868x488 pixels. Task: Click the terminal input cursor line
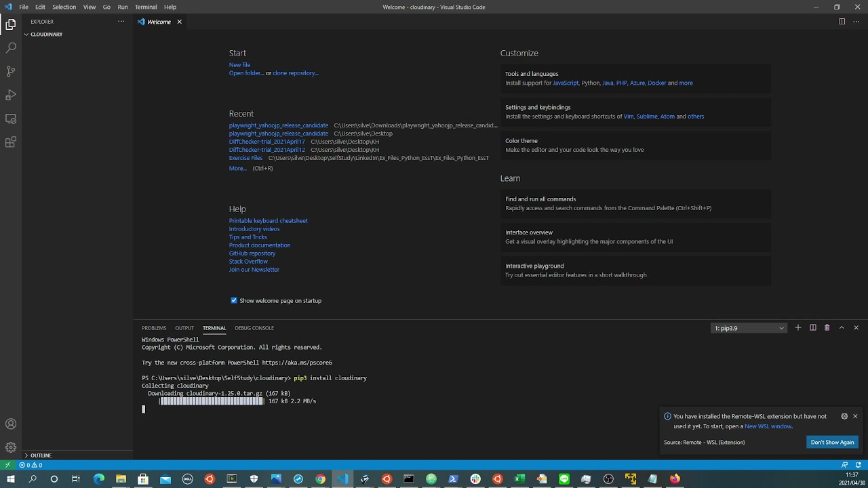click(x=144, y=409)
